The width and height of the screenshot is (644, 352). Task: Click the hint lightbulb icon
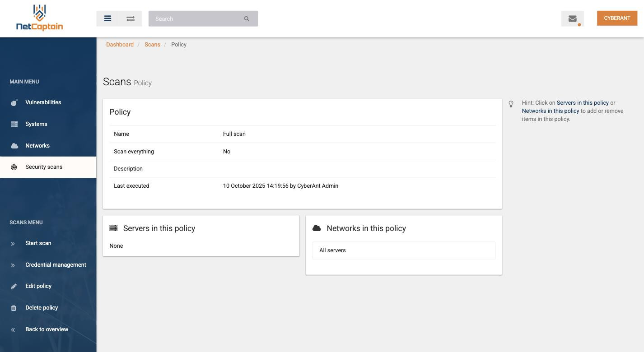point(511,104)
